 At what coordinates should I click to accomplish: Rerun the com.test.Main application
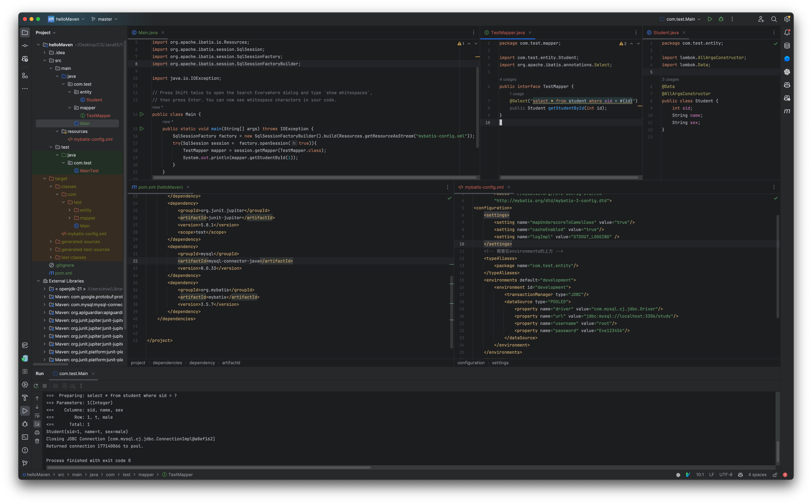click(36, 386)
